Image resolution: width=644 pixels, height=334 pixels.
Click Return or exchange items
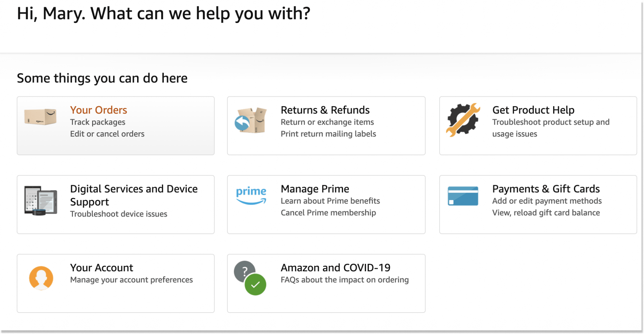pos(327,122)
